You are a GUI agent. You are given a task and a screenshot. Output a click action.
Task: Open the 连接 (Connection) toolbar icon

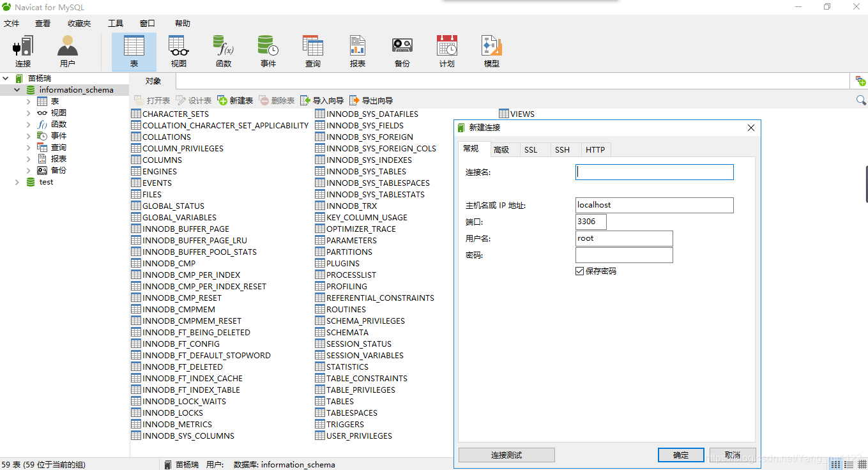[x=23, y=52]
